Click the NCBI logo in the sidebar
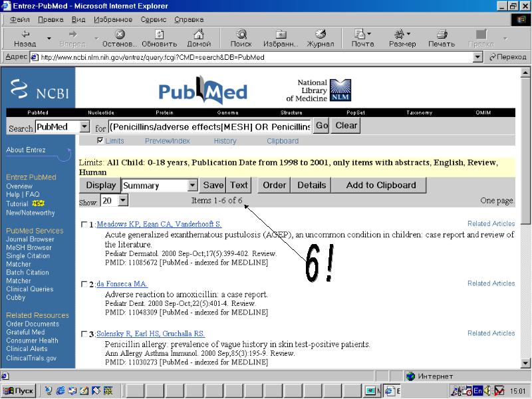This screenshot has width=532, height=399. pos(39,90)
